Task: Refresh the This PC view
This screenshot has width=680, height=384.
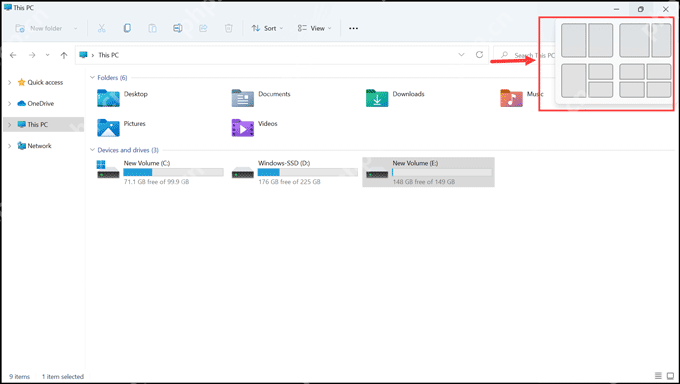Action: (x=479, y=55)
